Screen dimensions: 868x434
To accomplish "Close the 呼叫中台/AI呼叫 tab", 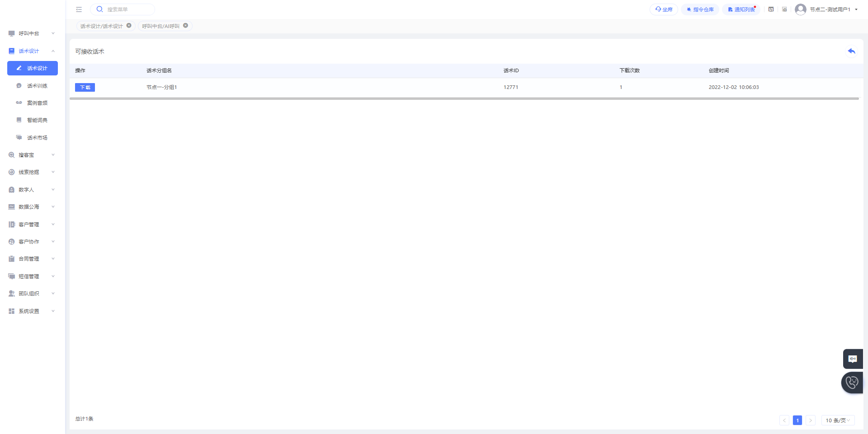I will [185, 26].
